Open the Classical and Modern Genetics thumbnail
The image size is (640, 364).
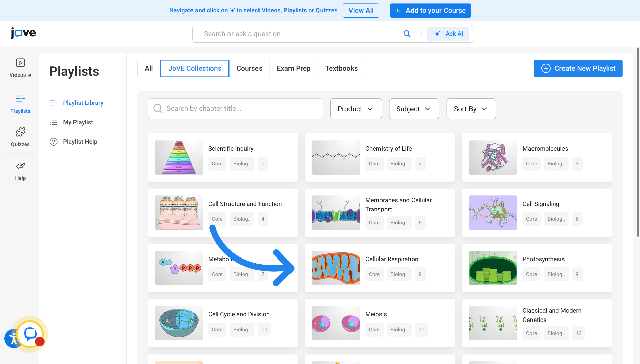[493, 323]
